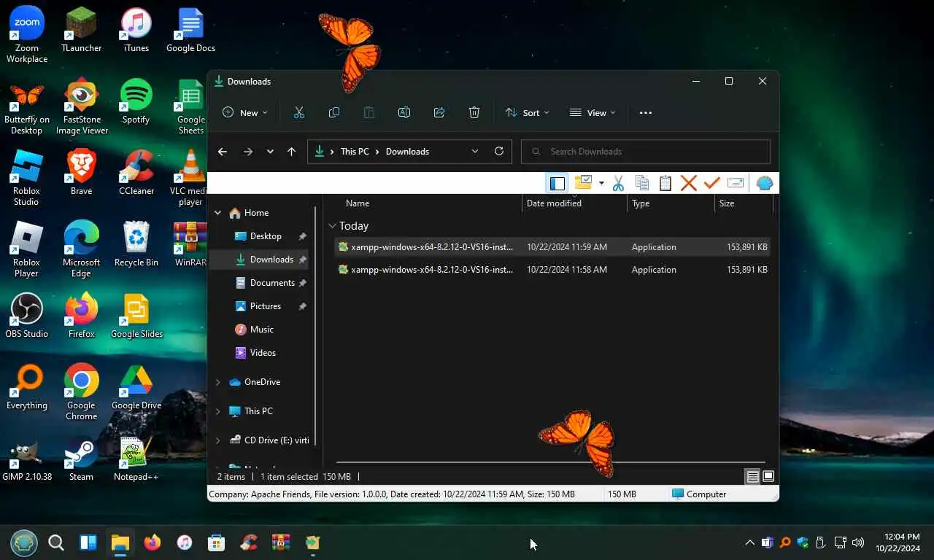Click the Delete trash icon in command bar
Screen dimensions: 934x560
coord(474,112)
